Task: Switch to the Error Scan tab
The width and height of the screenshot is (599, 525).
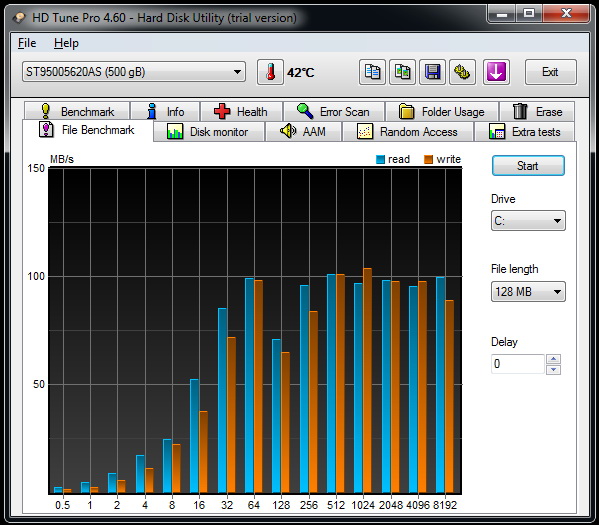Action: coord(334,112)
